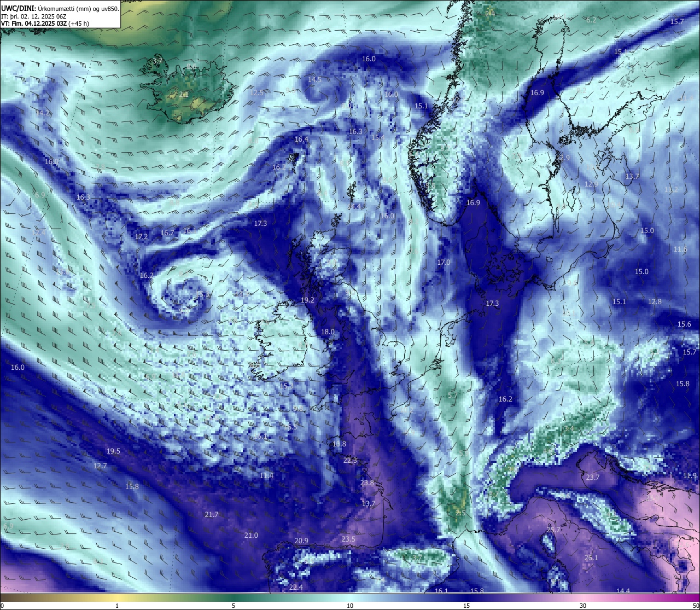Click the 12.5 value east of Iceland
Viewport: 700px width, 610px height.
(x=256, y=93)
